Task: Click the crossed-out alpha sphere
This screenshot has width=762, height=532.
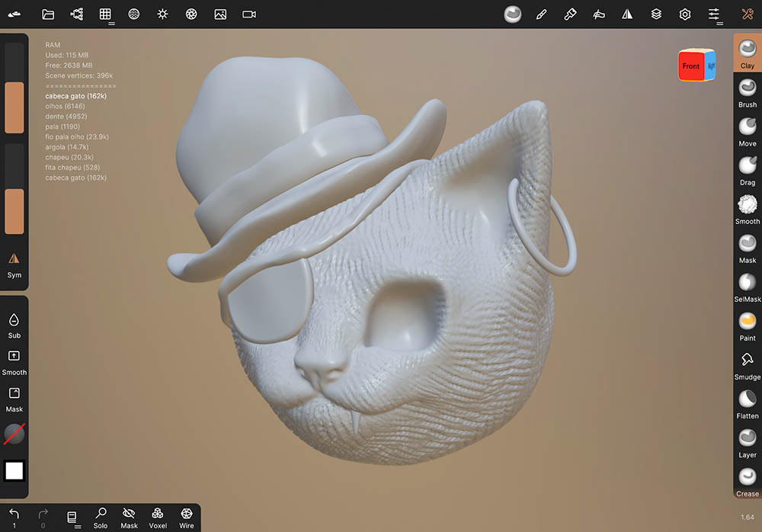Action: click(x=14, y=434)
